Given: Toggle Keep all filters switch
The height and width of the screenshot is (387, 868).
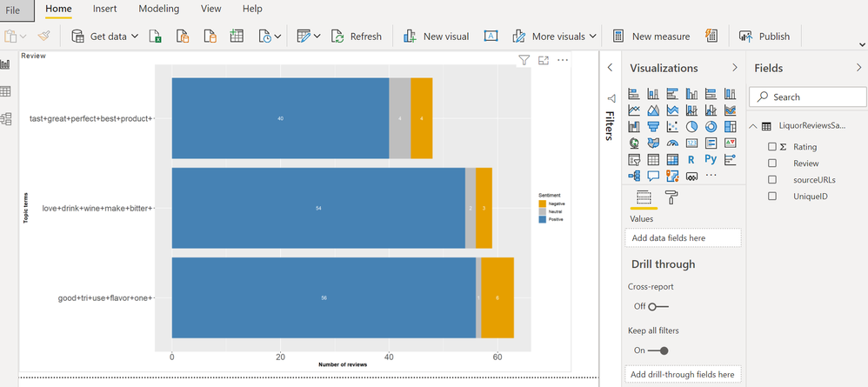Looking at the screenshot, I should point(658,350).
